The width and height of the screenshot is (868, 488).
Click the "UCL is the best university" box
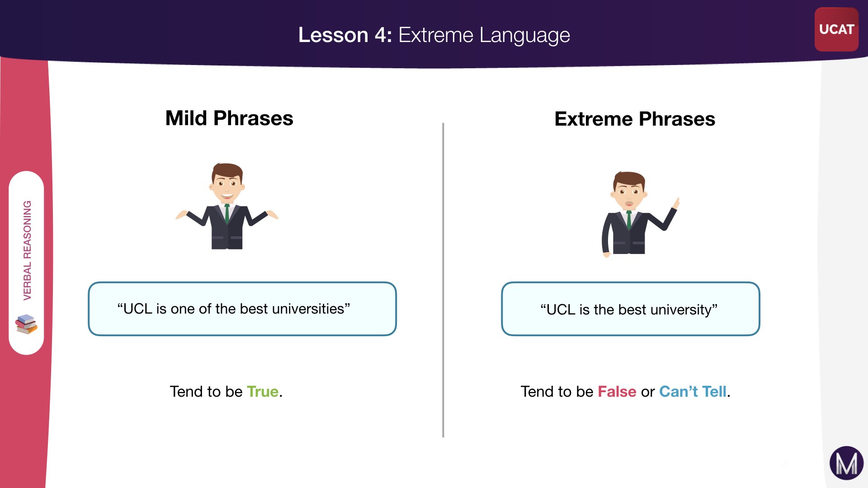coord(630,310)
